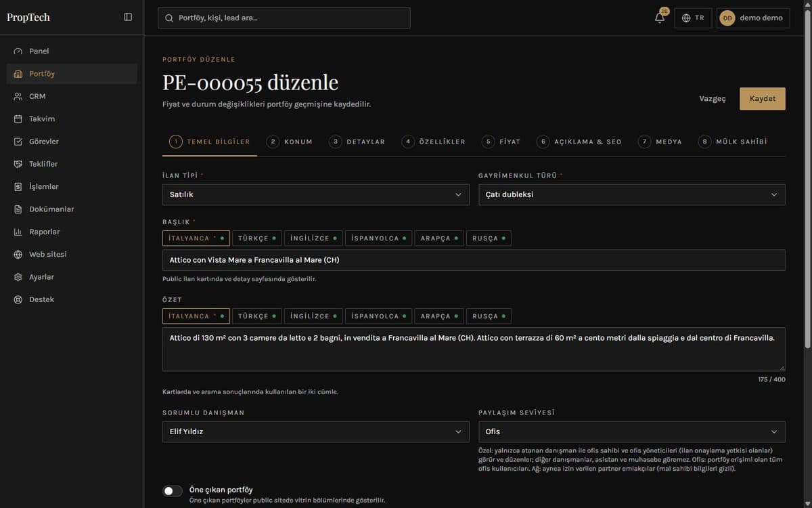Image resolution: width=812 pixels, height=508 pixels.
Task: Click the Başlık title input field
Action: (474, 260)
